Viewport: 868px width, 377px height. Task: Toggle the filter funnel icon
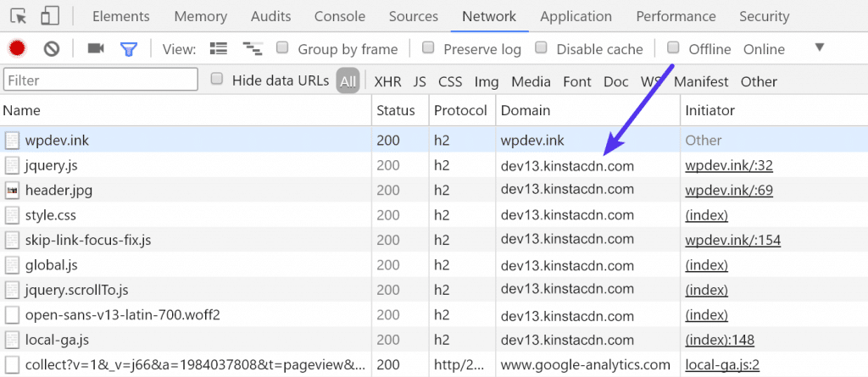pos(129,49)
